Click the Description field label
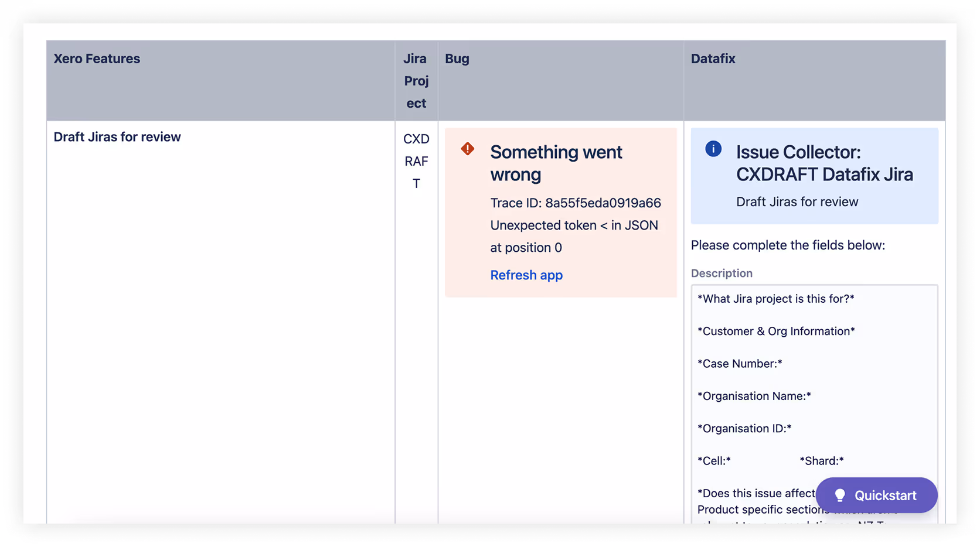 [722, 273]
